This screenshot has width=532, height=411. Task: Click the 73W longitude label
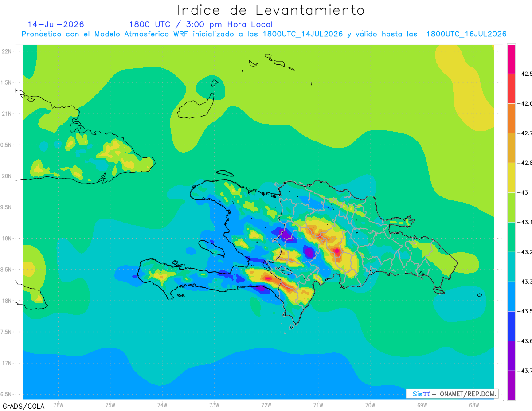click(x=214, y=405)
